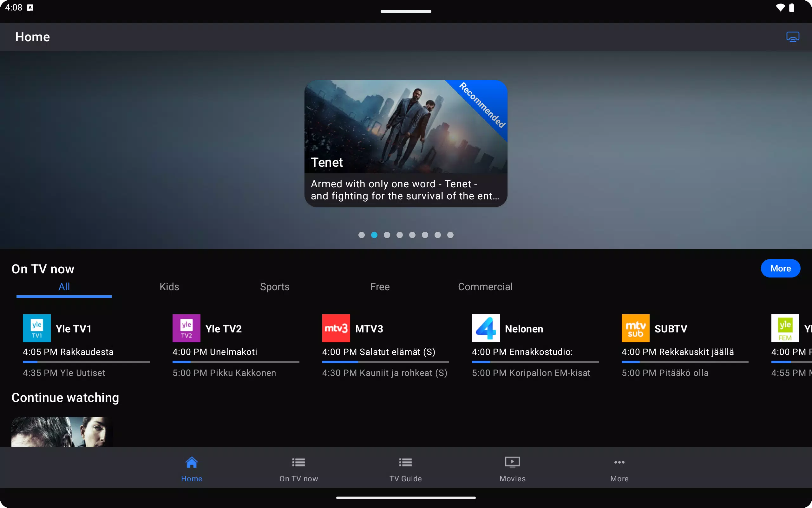
Task: Go to the last carousel page dot
Action: coord(450,235)
